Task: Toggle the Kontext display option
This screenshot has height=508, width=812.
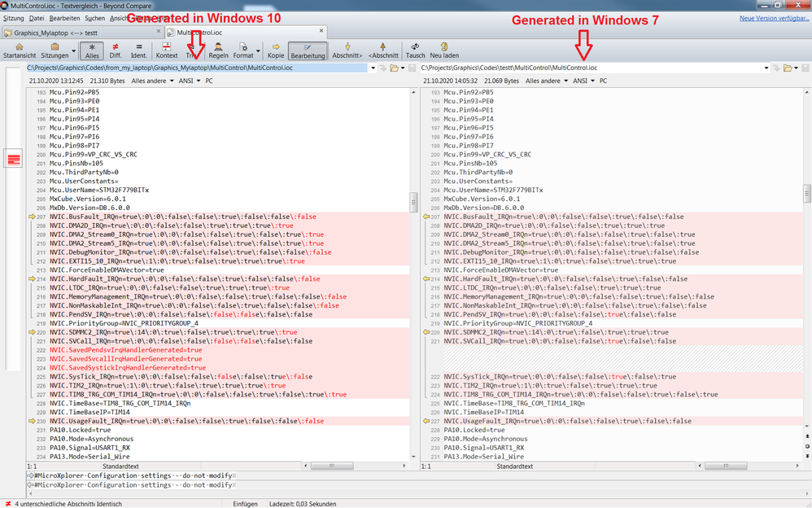Action: click(x=167, y=50)
